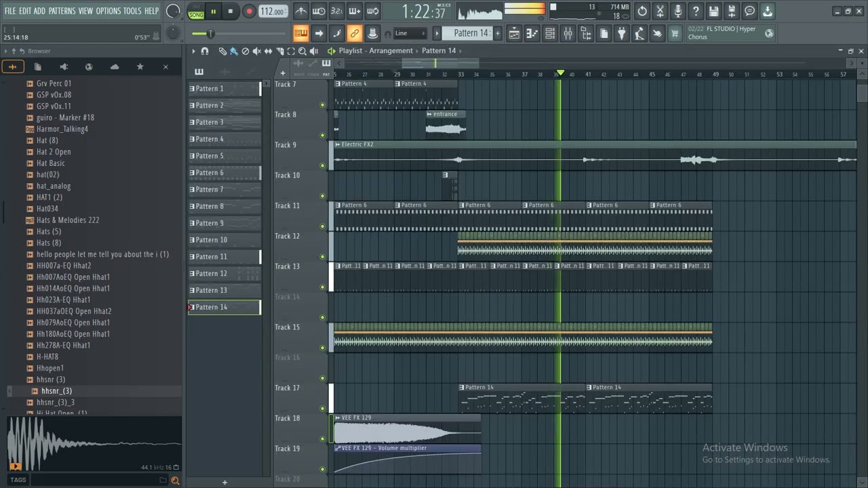Screen dimensions: 868x488
Task: Toggle countdown before recording 3.2.1 button
Action: click(x=336, y=11)
